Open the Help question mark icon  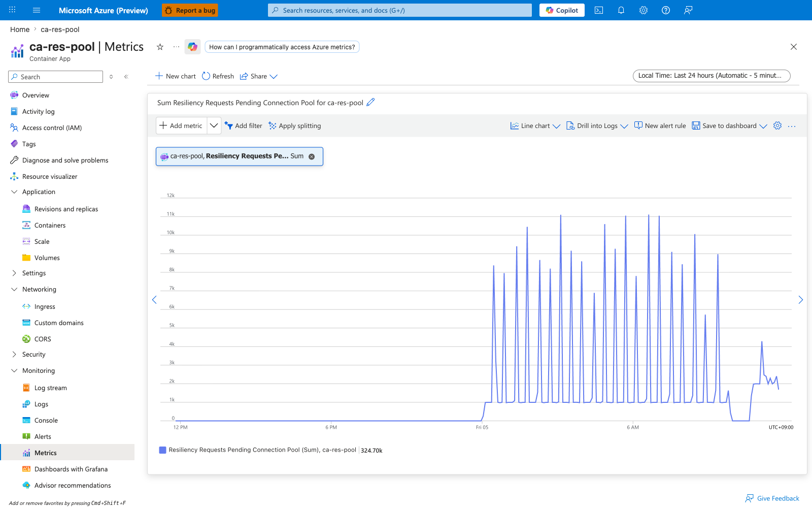point(666,10)
